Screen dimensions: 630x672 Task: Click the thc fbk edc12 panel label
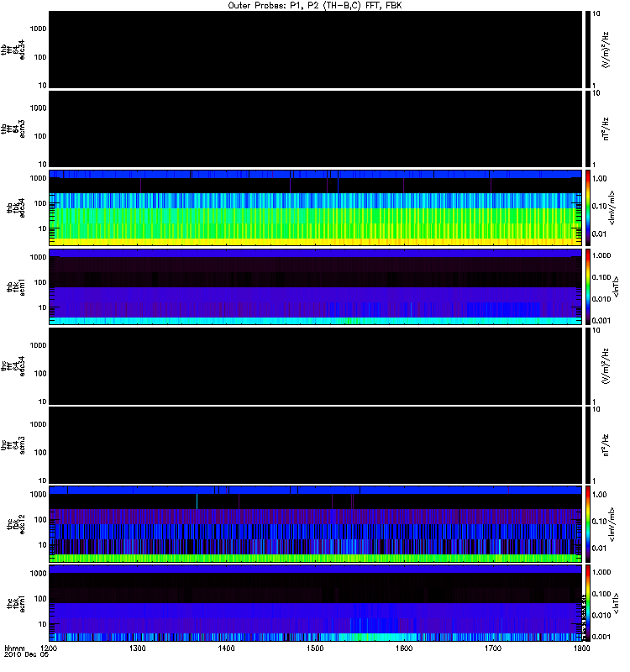[x=16, y=524]
